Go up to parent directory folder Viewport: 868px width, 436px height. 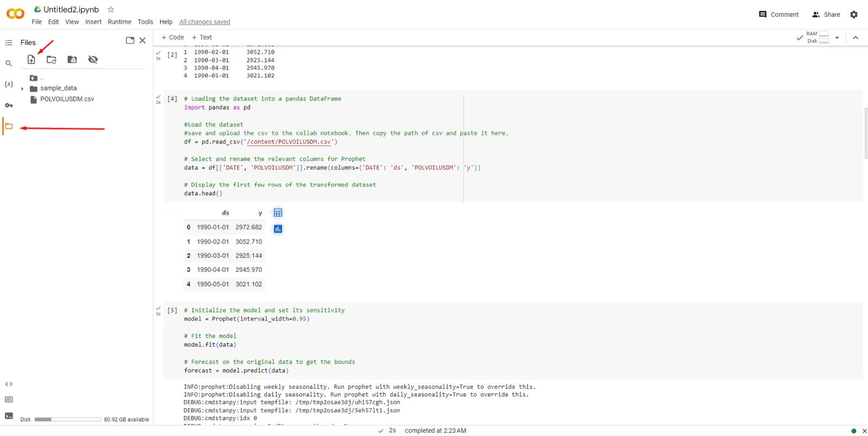point(34,78)
